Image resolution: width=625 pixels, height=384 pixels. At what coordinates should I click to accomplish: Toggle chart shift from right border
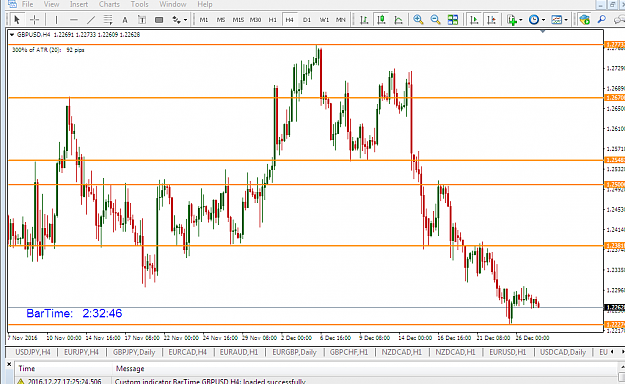coord(491,20)
